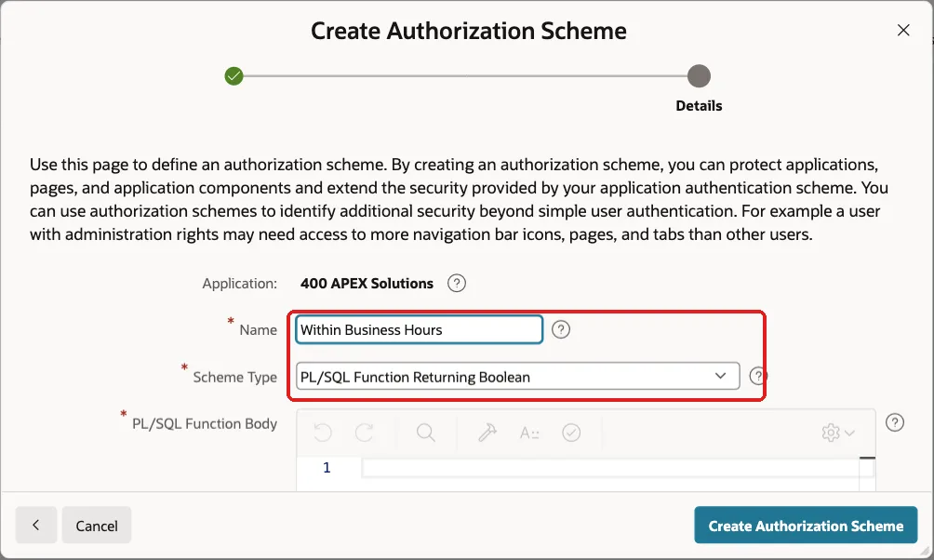Click the Details step label

(x=699, y=105)
